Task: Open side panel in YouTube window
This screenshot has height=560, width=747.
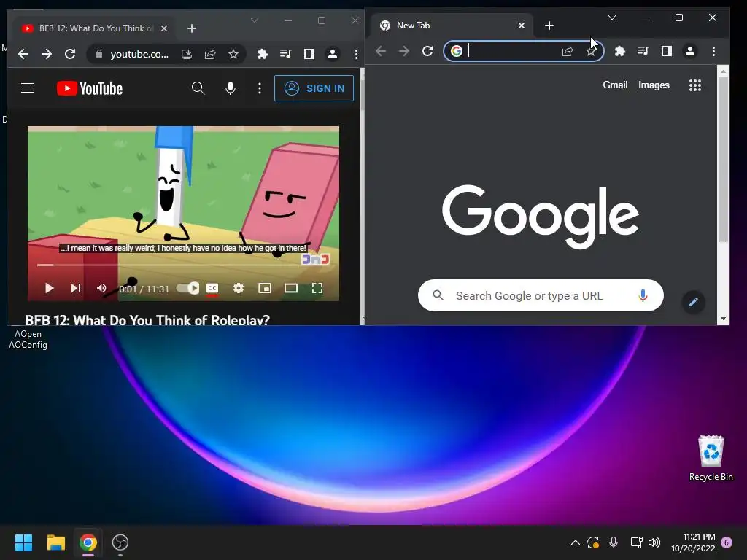Action: [309, 54]
